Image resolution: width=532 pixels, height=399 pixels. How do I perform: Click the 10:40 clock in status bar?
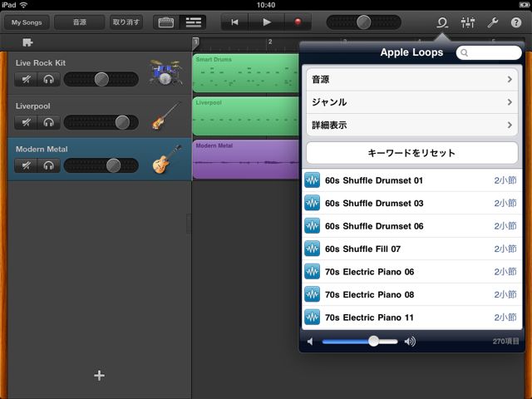tap(266, 5)
